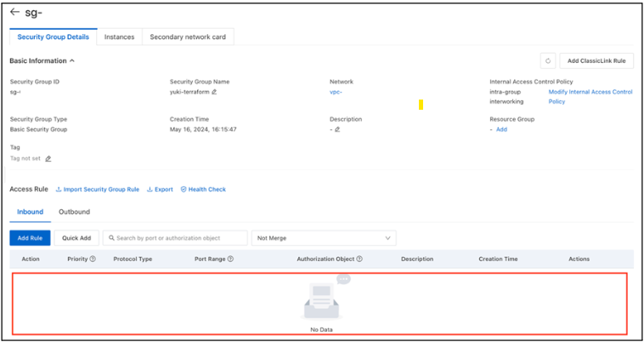Click the Add Rule button
The width and height of the screenshot is (644, 342).
30,238
